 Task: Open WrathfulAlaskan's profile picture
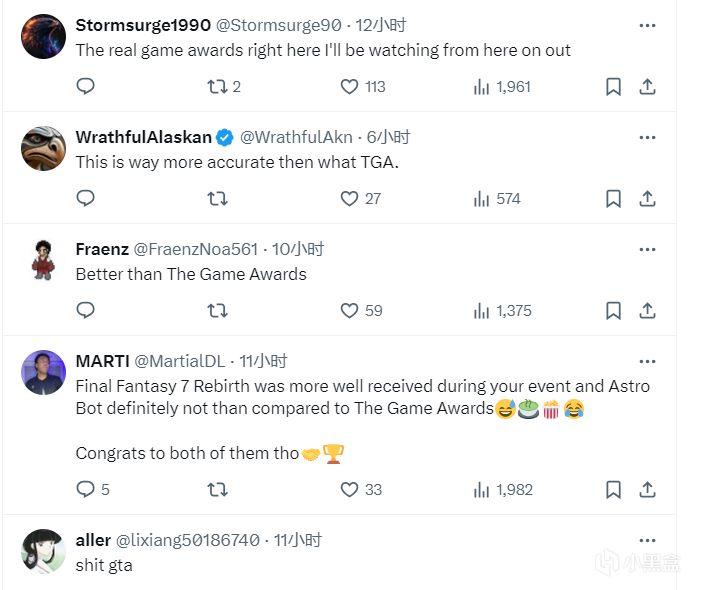coord(43,149)
